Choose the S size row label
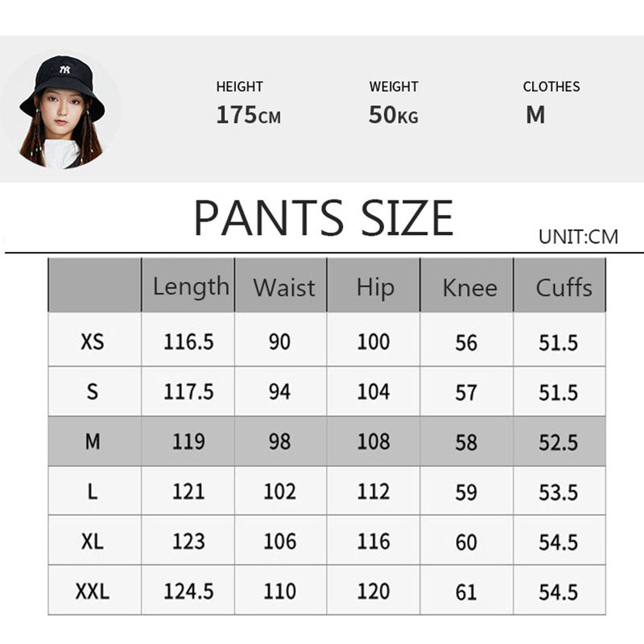The width and height of the screenshot is (644, 644). [x=93, y=391]
